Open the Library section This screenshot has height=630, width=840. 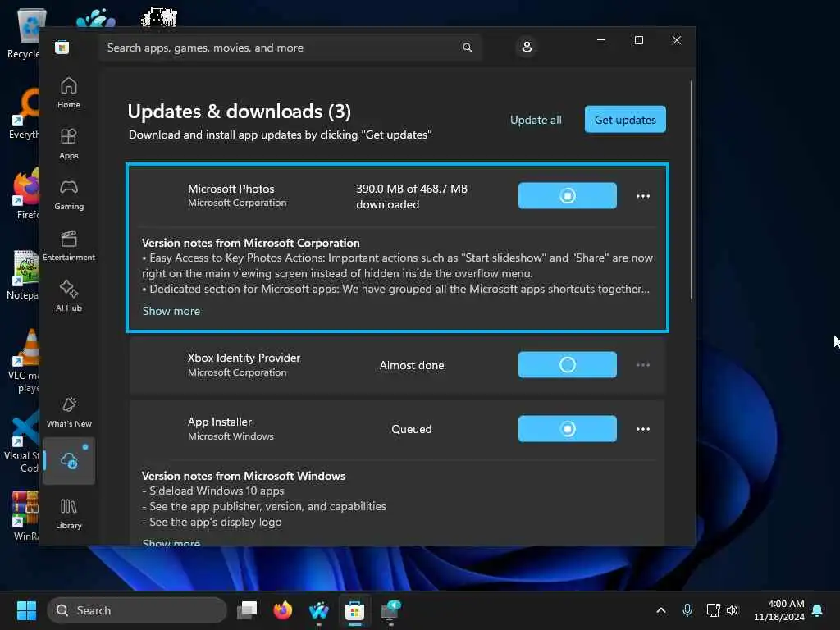pyautogui.click(x=69, y=514)
